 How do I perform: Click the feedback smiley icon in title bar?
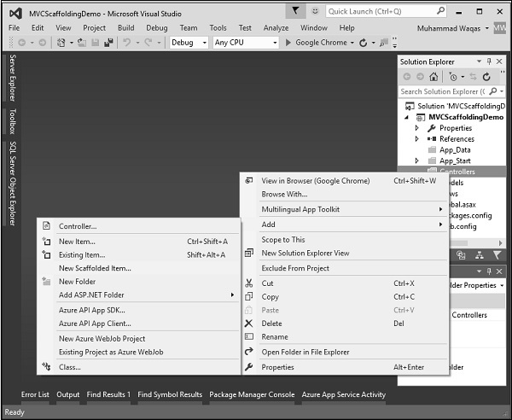coord(315,11)
